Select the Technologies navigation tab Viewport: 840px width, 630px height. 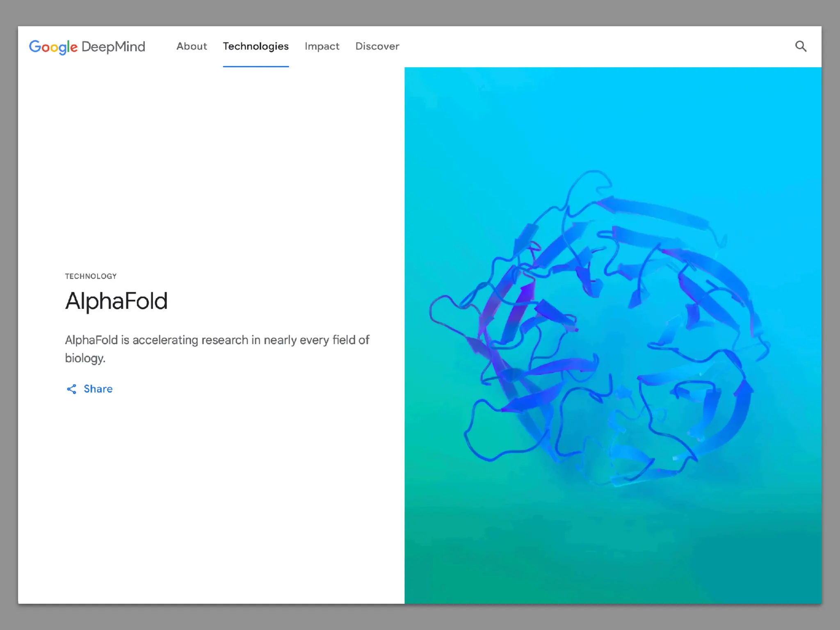click(x=256, y=46)
